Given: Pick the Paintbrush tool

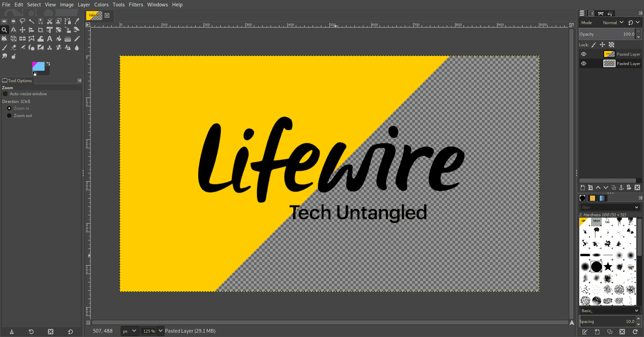Looking at the screenshot, I should point(4,47).
